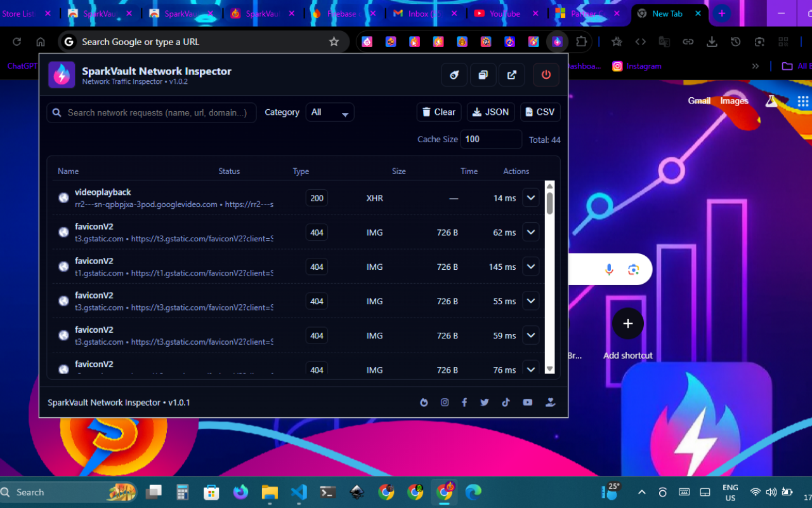The width and height of the screenshot is (812, 508).
Task: Click the meteor icon in inspector header
Action: pos(454,75)
